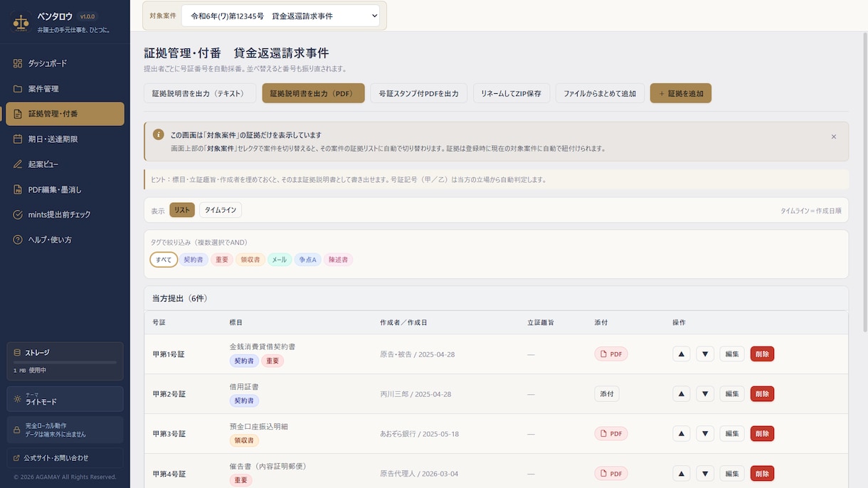Click the PDF icon beside PDF編集・墨消し
This screenshot has height=488, width=868.
(18, 189)
